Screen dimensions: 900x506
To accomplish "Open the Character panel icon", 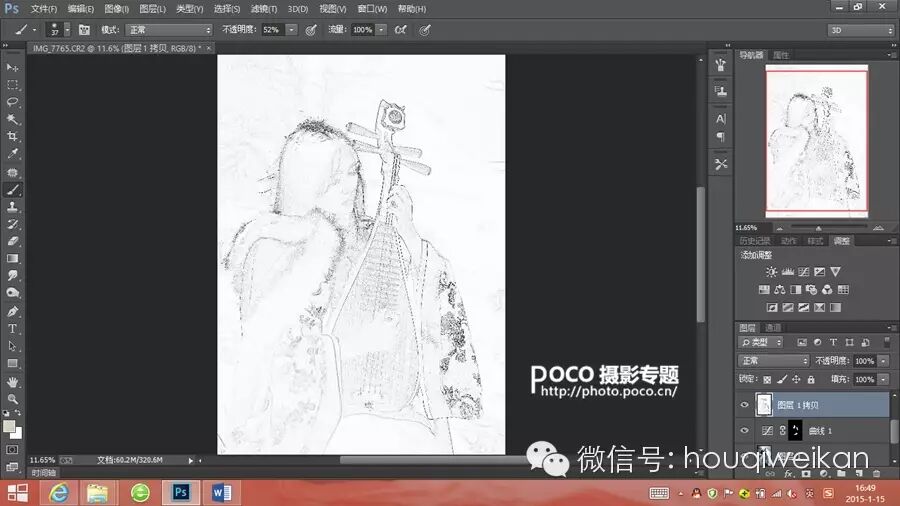I will pyautogui.click(x=721, y=119).
